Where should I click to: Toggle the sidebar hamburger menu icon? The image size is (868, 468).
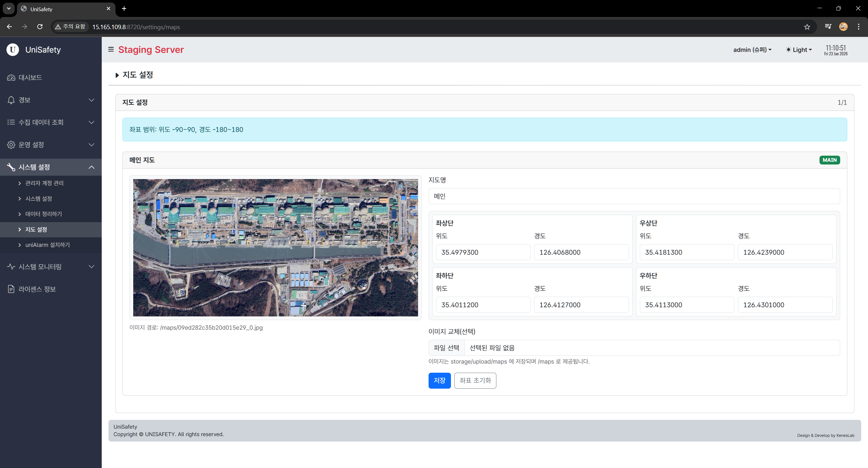(x=111, y=50)
